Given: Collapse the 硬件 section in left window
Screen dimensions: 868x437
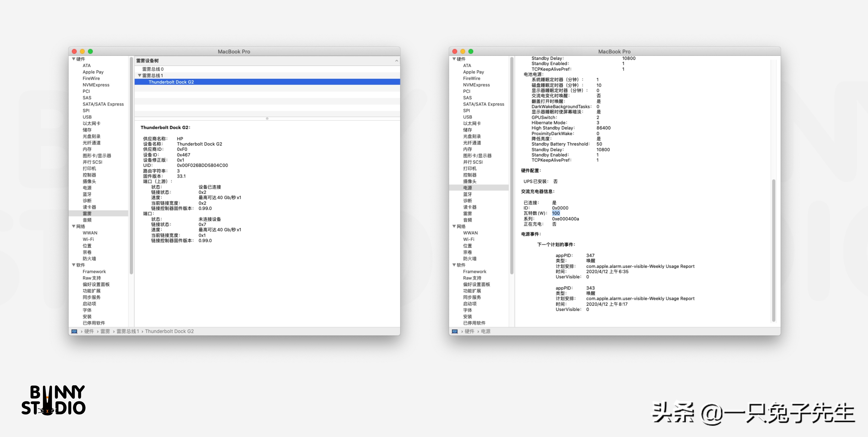Looking at the screenshot, I should tap(73, 59).
